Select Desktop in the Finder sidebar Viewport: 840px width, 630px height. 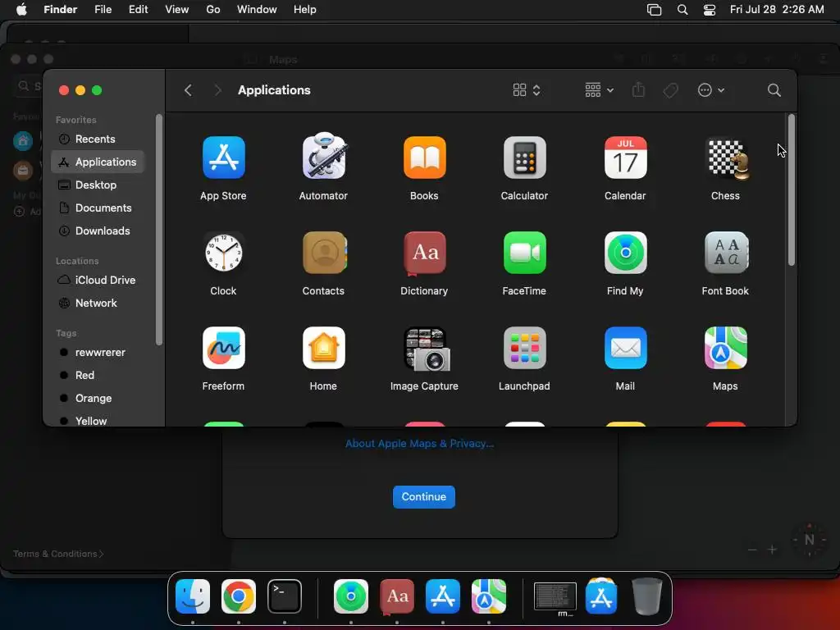point(98,185)
